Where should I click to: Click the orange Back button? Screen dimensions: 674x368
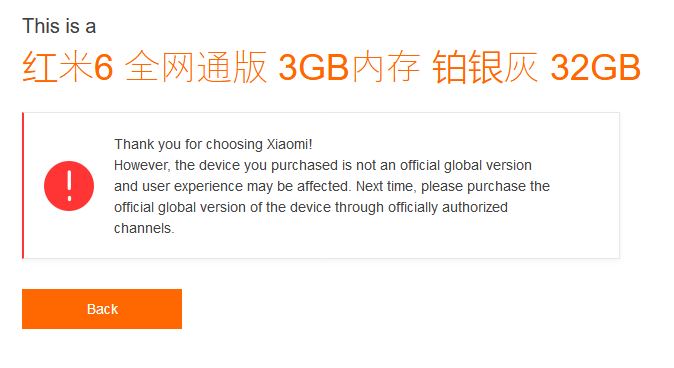click(102, 309)
